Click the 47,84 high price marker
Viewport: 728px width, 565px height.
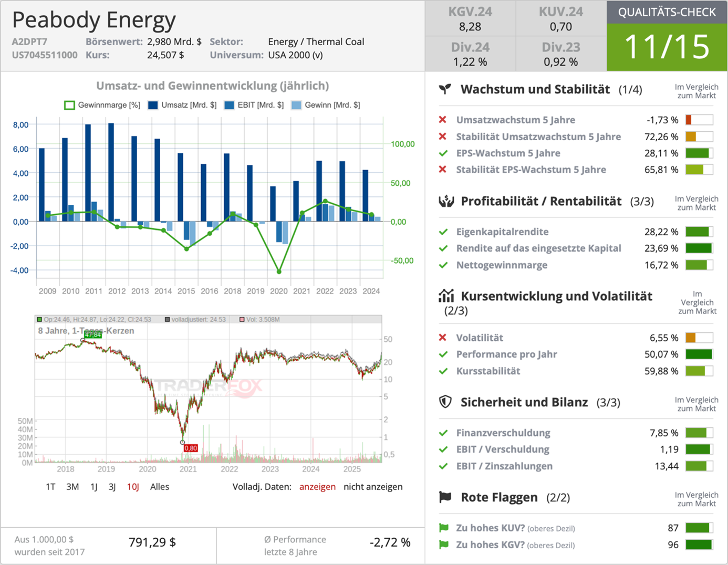[92, 334]
